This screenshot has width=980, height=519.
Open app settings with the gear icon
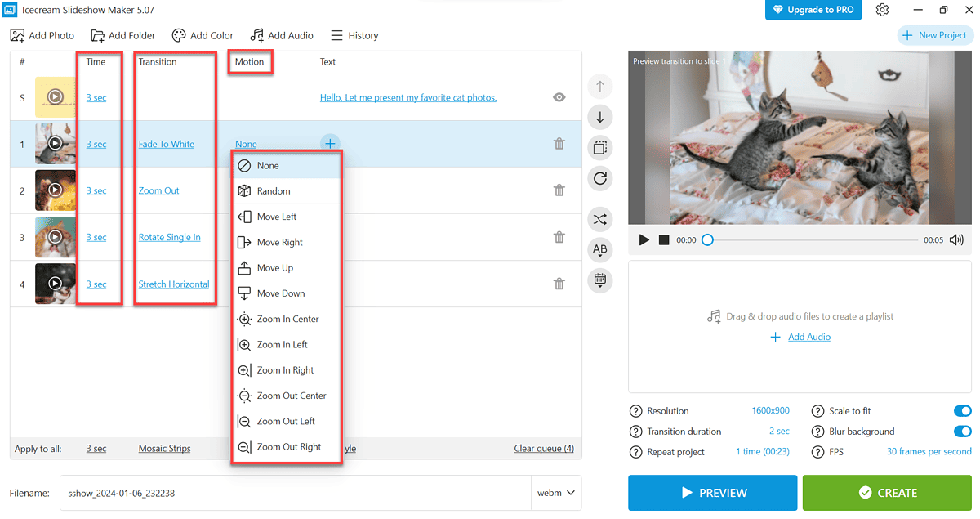882,10
